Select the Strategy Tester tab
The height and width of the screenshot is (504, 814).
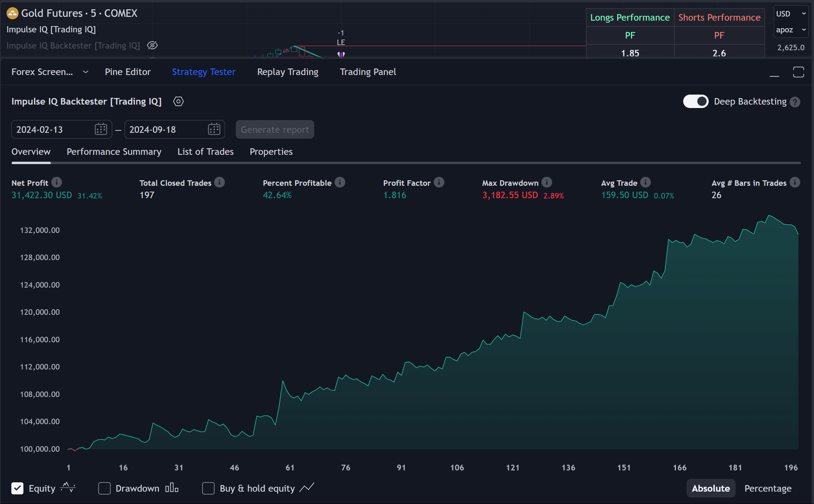pos(204,72)
